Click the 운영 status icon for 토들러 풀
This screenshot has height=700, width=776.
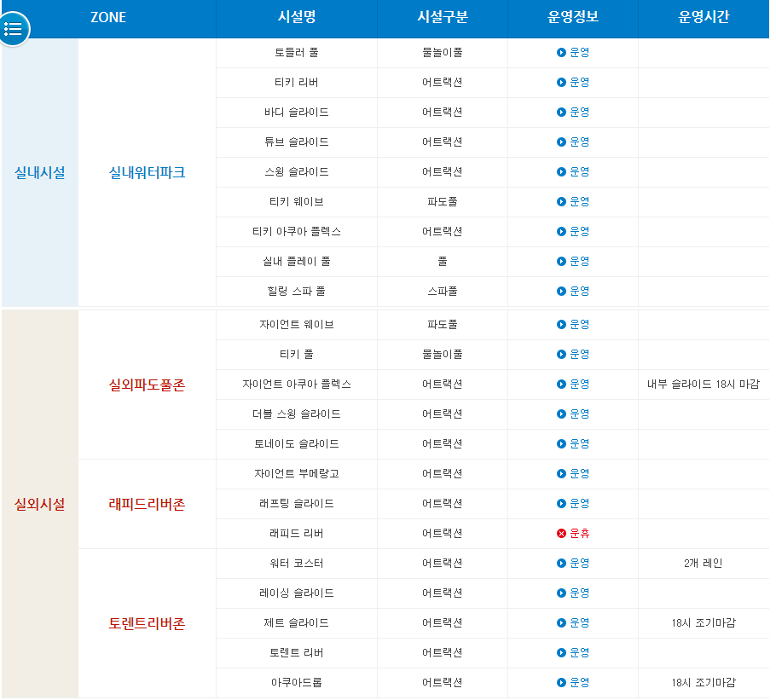561,53
